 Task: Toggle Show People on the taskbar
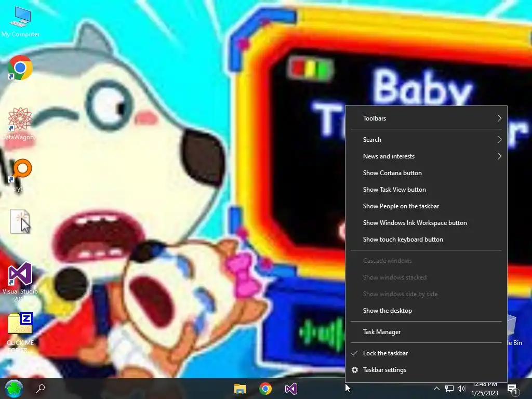click(426, 206)
